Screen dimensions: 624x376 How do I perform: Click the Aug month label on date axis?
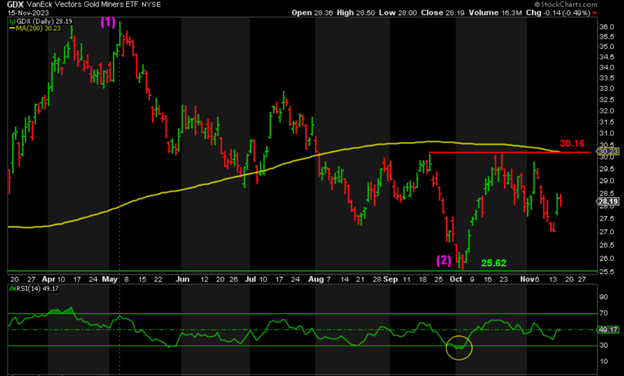tap(316, 279)
